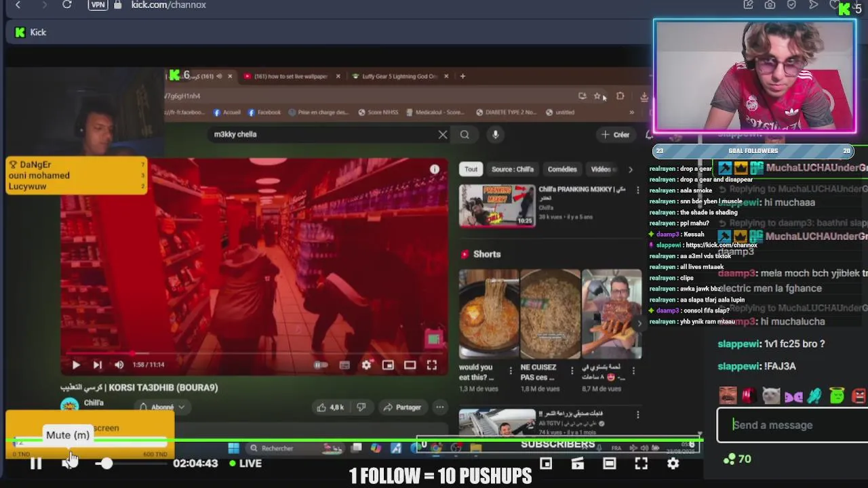This screenshot has width=868, height=488.
Task: Toggle YouTube autoplay switch
Action: tap(321, 365)
